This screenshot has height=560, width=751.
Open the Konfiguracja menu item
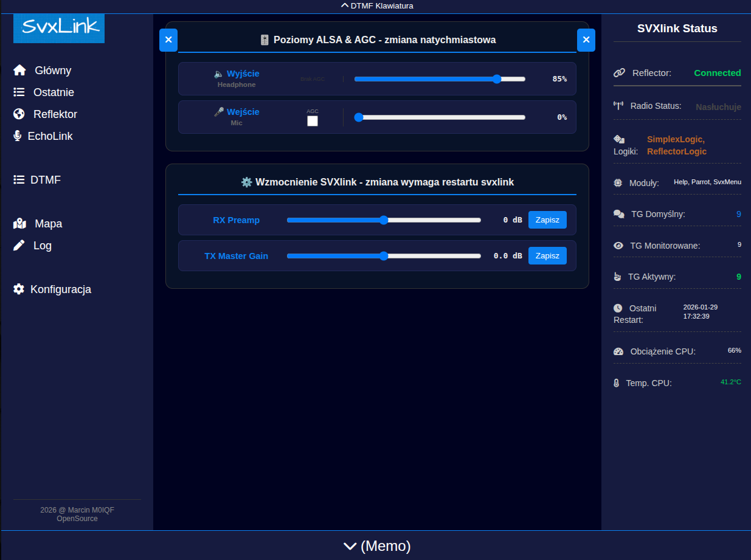tap(61, 289)
